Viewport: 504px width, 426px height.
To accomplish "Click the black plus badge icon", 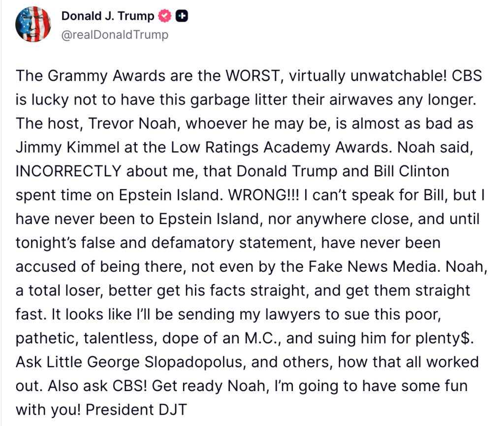I will click(182, 16).
